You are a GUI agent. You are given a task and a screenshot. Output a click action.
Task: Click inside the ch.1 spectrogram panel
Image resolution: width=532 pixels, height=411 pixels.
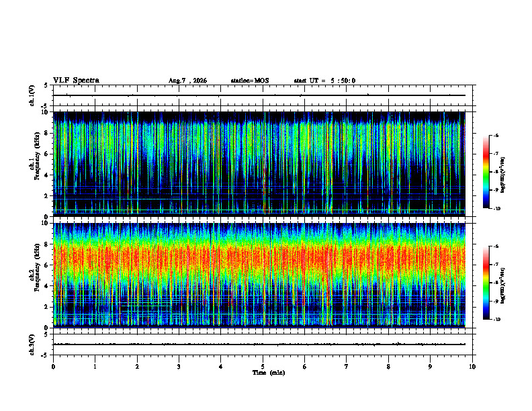click(x=259, y=164)
